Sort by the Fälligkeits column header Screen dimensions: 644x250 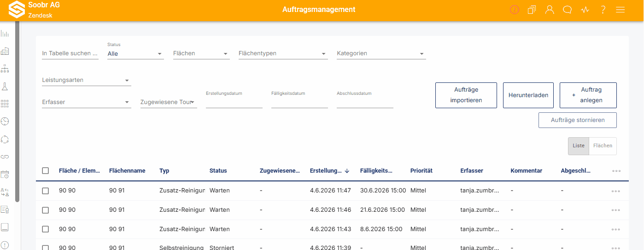[376, 171]
